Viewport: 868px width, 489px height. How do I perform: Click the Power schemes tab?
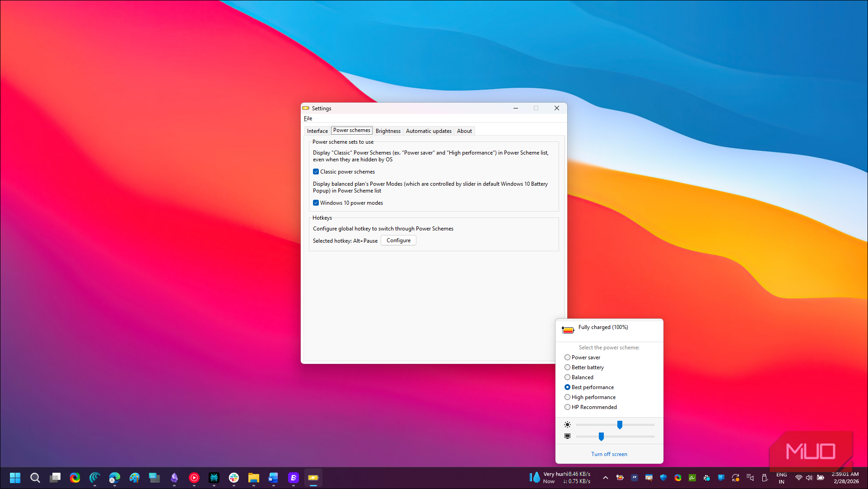(352, 130)
